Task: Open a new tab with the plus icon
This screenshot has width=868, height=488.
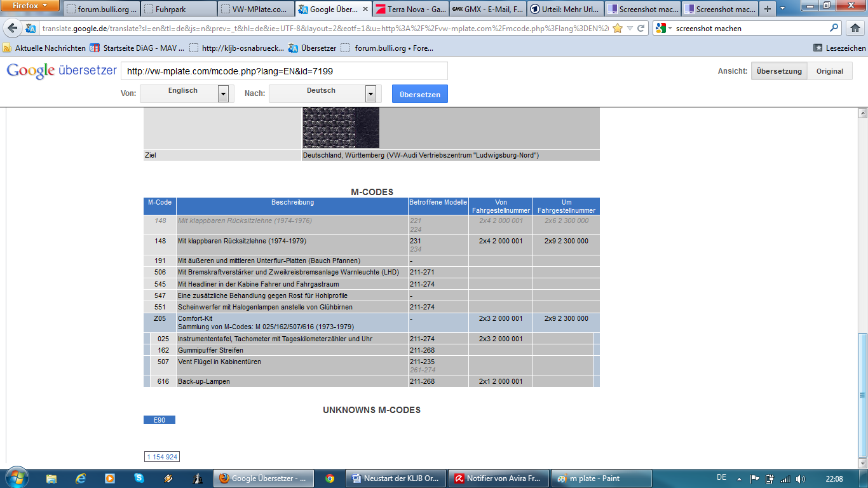Action: click(x=768, y=9)
